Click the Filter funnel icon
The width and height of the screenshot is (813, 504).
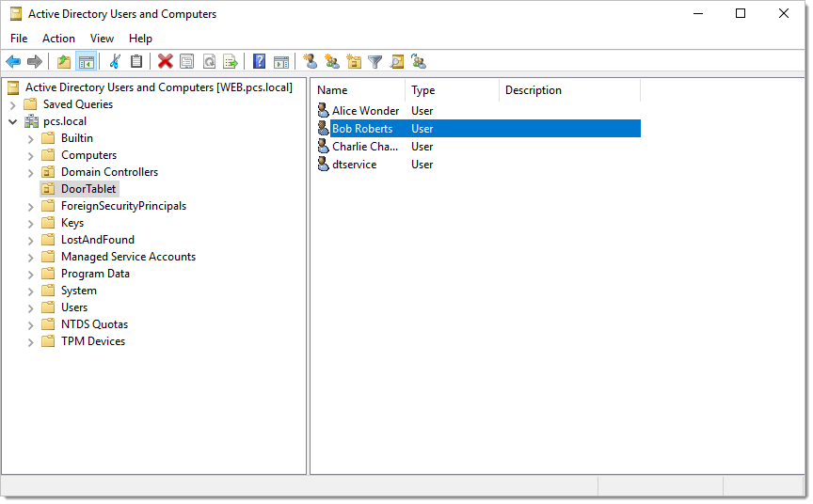tap(375, 62)
